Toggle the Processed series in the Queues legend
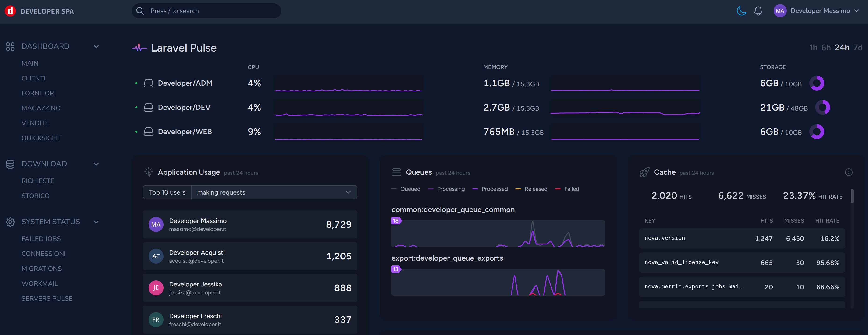Screen dimensions: 868x335 494,189
